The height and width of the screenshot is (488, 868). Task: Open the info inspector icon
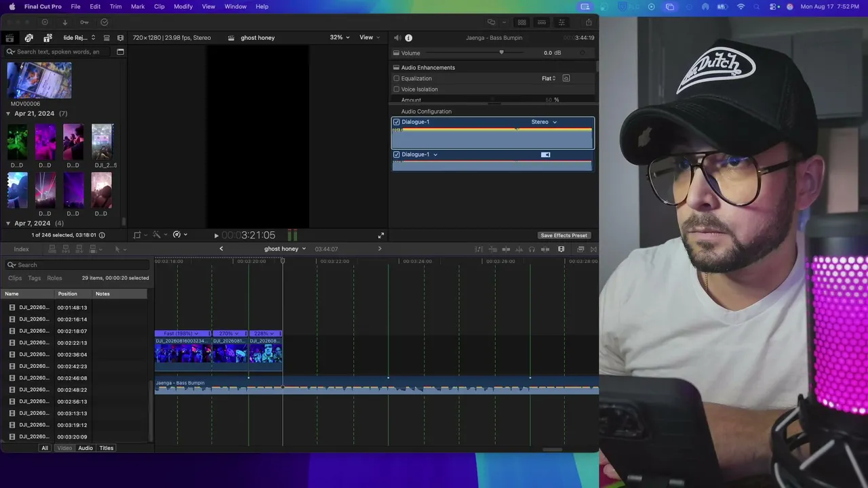coord(408,38)
